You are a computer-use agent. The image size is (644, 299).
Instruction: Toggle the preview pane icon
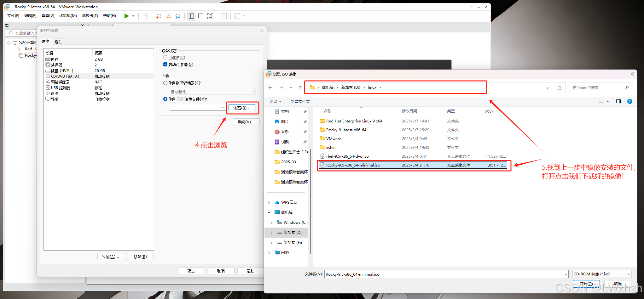(618, 101)
